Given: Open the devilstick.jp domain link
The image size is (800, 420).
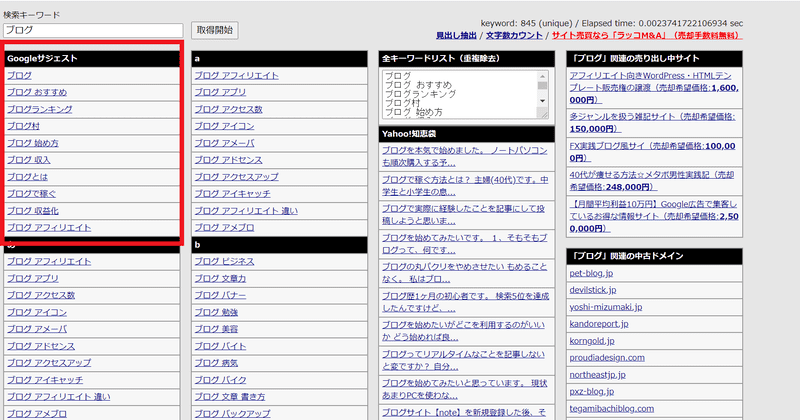Looking at the screenshot, I should 593,290.
